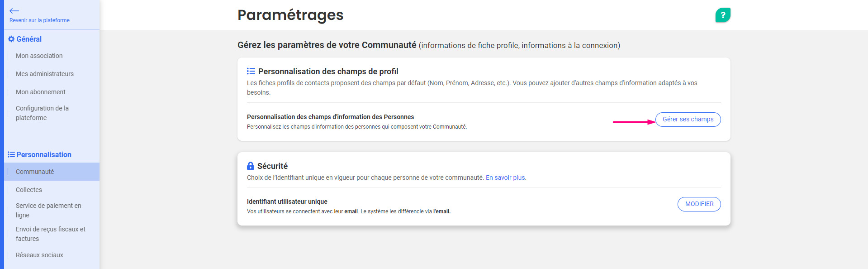Select Communauté in the sidebar
Screen dimensions: 868x269
pos(52,172)
